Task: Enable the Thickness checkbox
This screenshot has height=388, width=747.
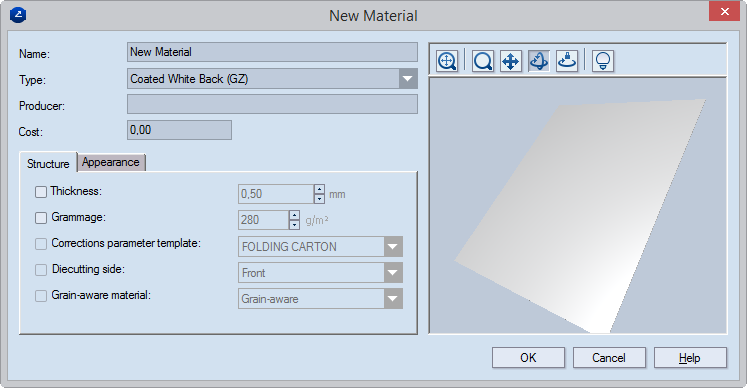Action: pyautogui.click(x=41, y=192)
